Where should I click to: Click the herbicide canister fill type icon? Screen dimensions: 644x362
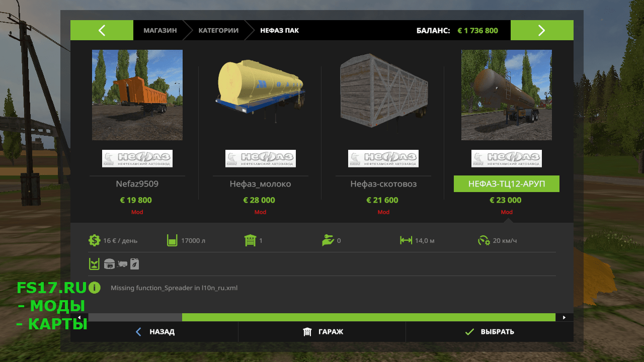134,264
